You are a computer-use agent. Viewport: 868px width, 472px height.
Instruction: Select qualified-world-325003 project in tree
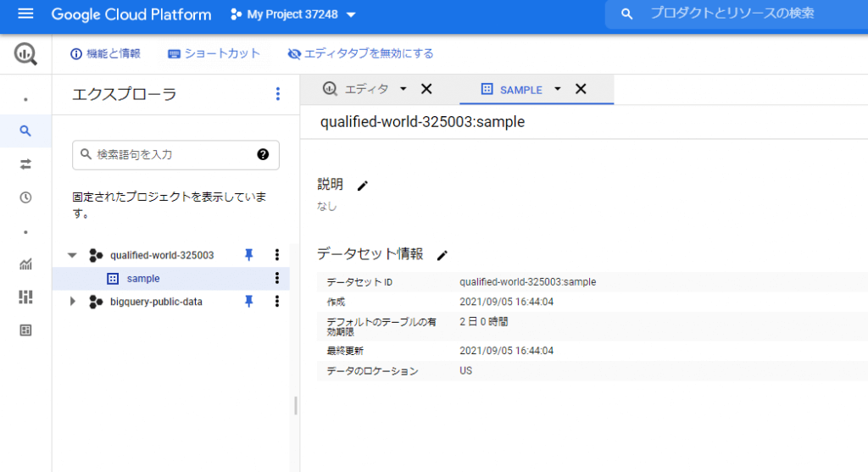coord(162,255)
